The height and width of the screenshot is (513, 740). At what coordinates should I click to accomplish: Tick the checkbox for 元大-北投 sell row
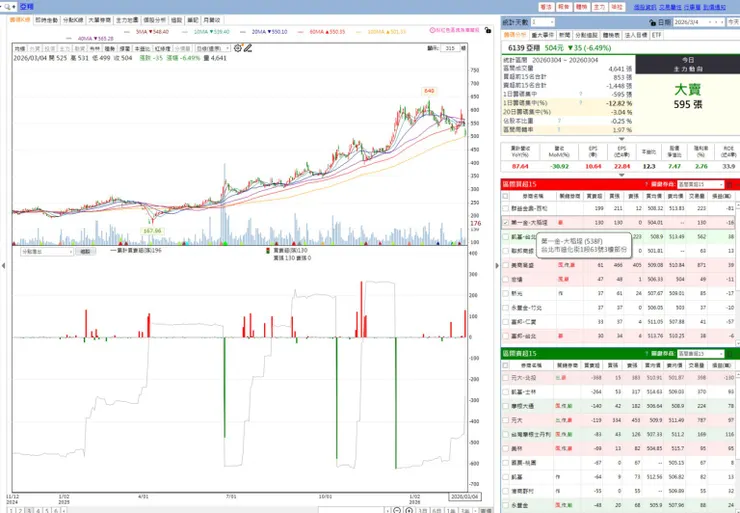506,378
